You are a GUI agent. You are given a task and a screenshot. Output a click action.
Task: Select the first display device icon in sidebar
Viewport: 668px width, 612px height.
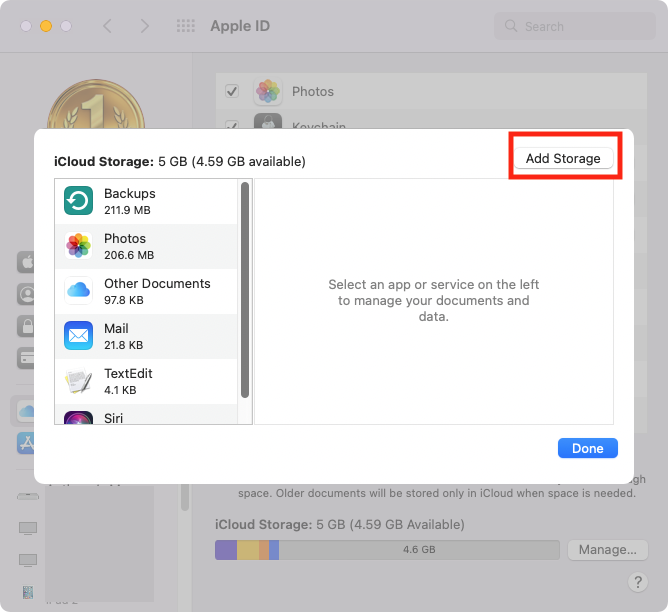[x=28, y=529]
